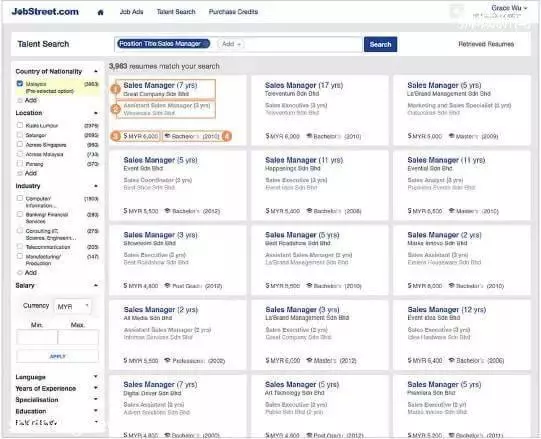Click the Min. salary input field
Screen dimensions: 541x439
[37, 337]
